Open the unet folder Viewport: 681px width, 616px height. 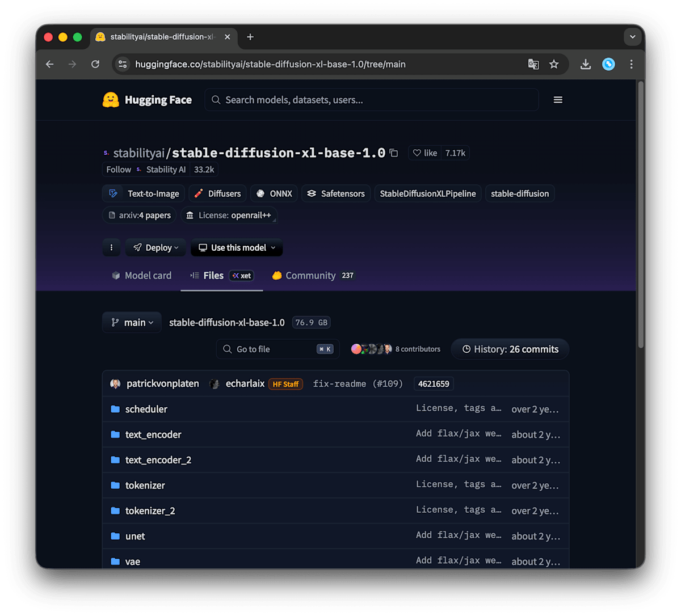[x=135, y=536]
